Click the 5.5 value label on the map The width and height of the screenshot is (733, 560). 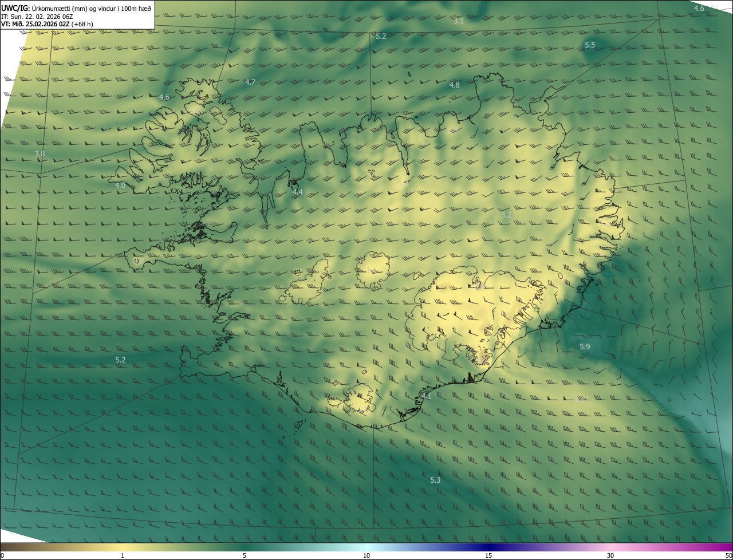coord(590,45)
